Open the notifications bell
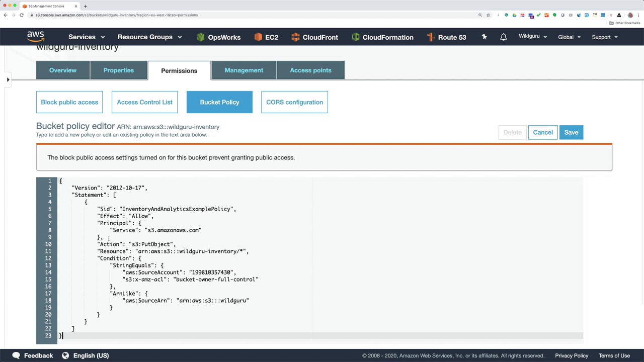644x362 pixels. click(x=503, y=37)
